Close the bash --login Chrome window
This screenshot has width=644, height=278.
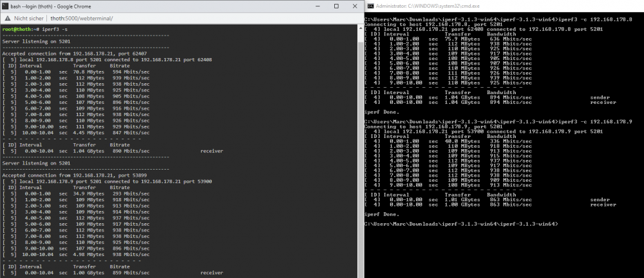(355, 6)
